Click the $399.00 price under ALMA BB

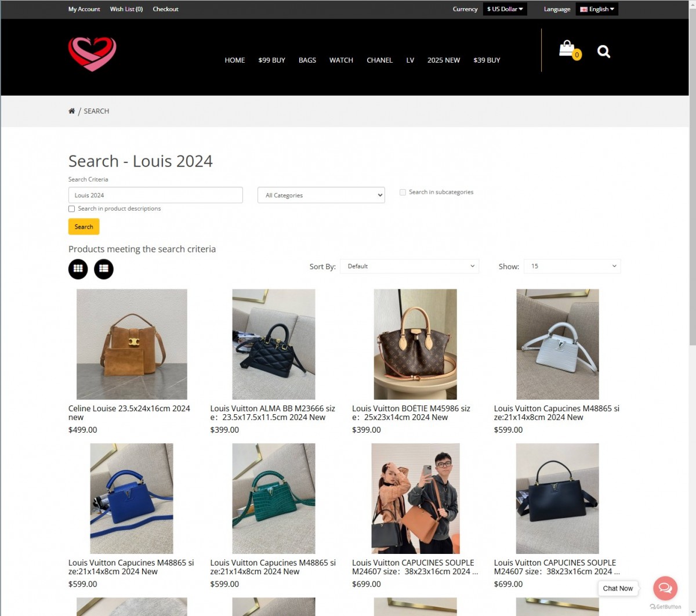pos(224,430)
